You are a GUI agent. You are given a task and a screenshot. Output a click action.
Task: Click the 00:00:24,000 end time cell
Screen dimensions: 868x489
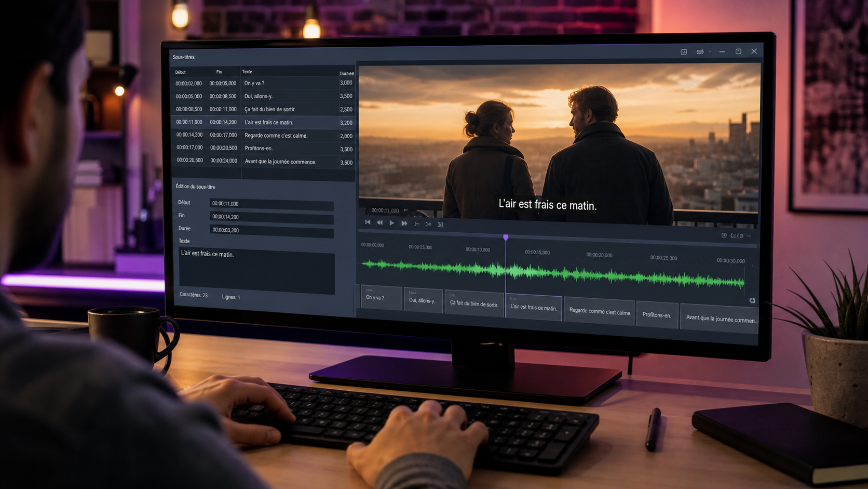point(224,161)
